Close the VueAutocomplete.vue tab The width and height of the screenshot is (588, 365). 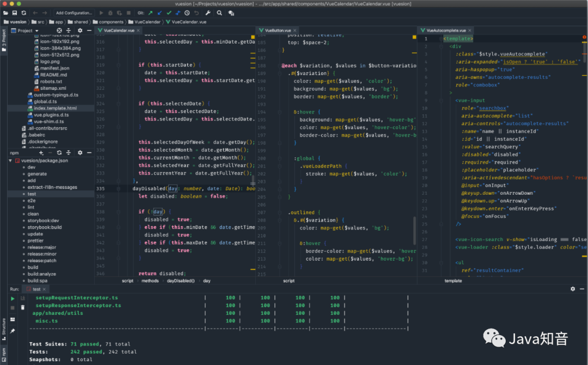[x=469, y=30]
